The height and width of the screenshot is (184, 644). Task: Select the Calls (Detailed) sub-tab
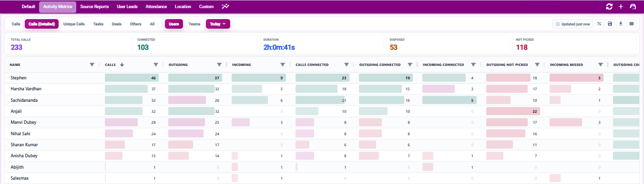point(42,24)
